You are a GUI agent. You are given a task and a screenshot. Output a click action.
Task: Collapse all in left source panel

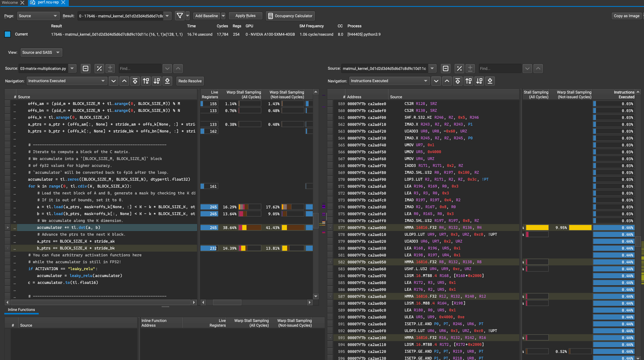pyautogui.click(x=85, y=69)
